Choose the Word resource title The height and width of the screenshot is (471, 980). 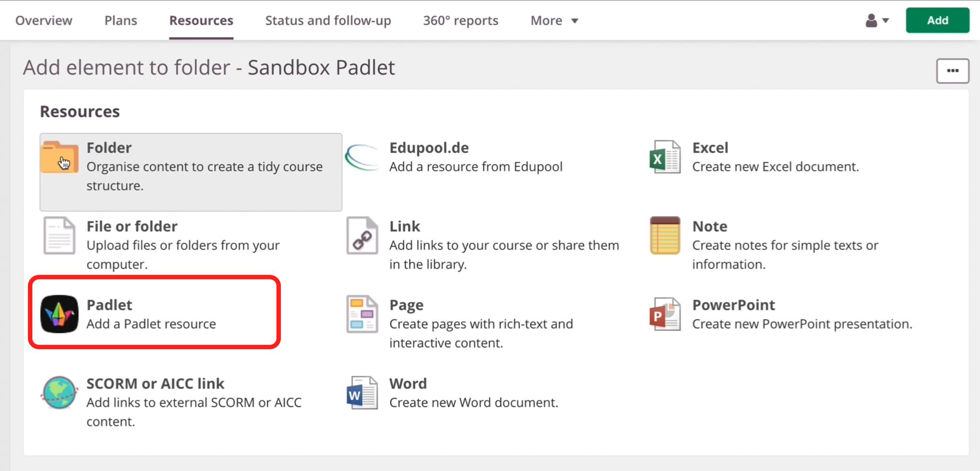coord(408,383)
